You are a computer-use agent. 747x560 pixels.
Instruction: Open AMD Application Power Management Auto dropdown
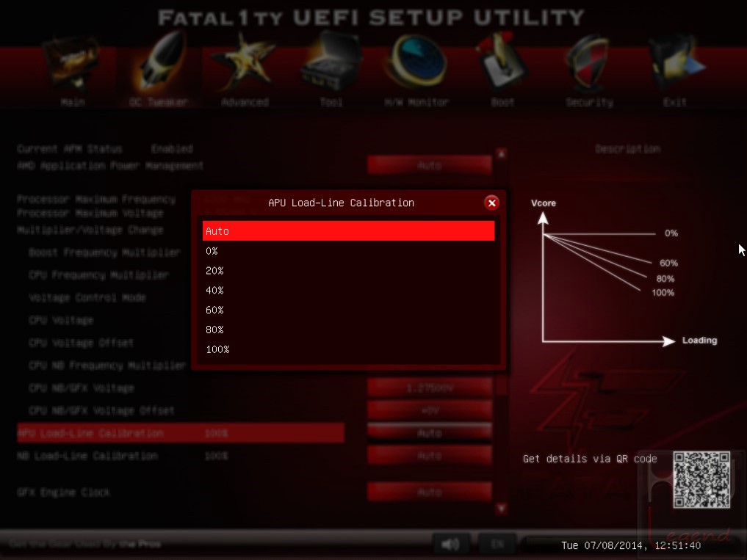[429, 165]
